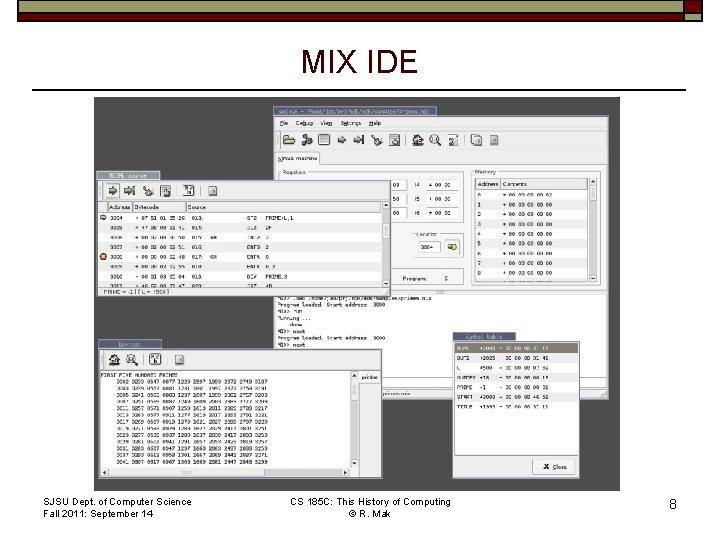Select memory row for address 1

[532, 204]
